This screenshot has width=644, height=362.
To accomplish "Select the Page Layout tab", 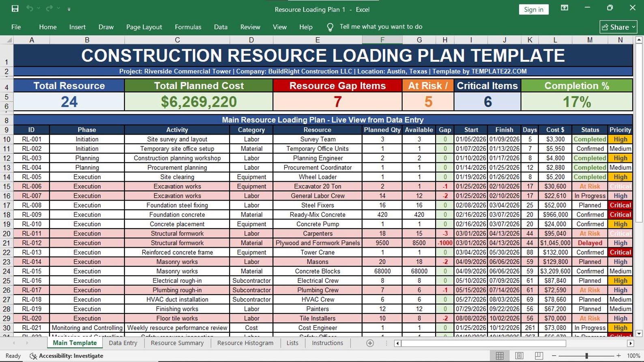I will pos(144,27).
